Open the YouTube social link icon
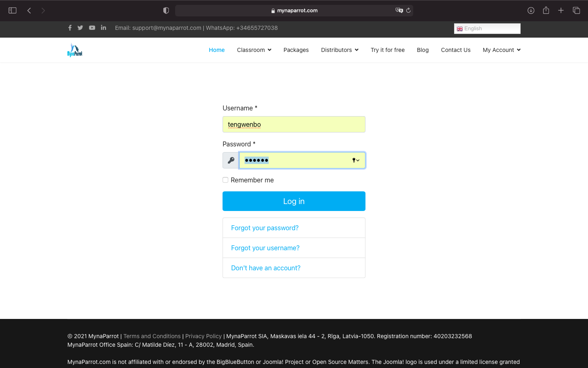 click(92, 28)
